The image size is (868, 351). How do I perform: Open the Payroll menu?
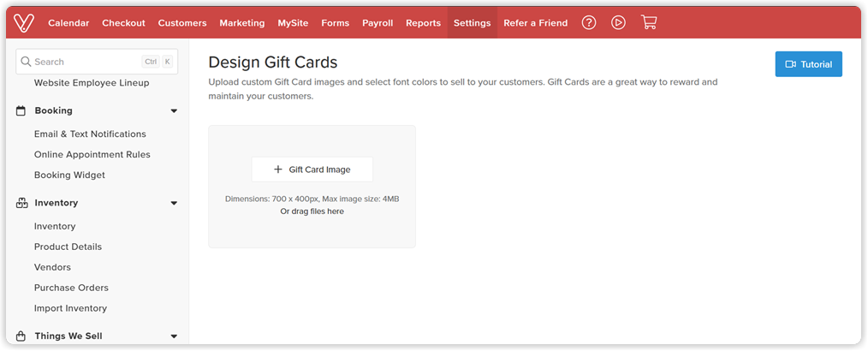(x=378, y=23)
